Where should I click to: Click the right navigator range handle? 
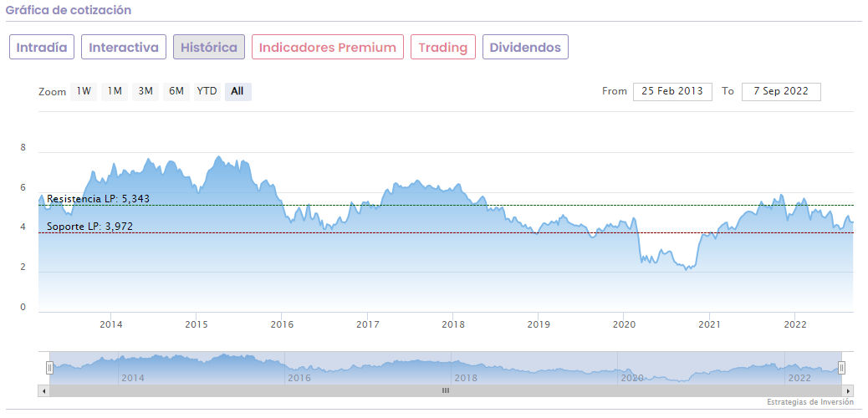(x=842, y=367)
